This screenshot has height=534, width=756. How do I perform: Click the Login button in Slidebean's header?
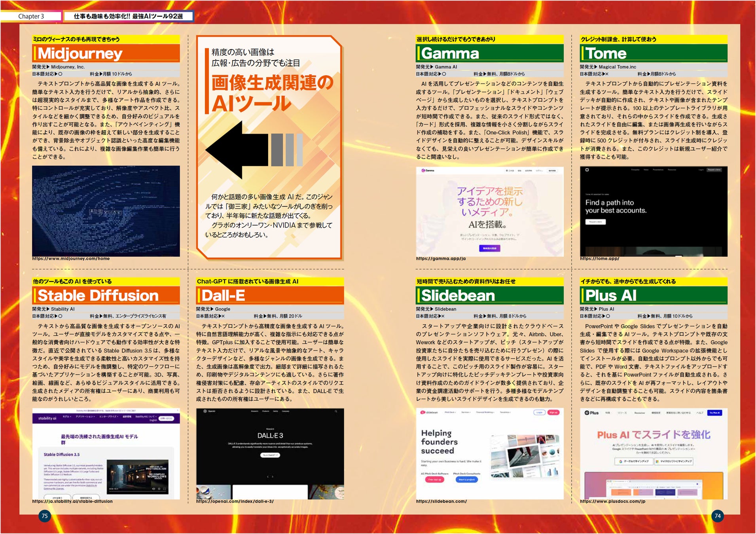pos(539,412)
